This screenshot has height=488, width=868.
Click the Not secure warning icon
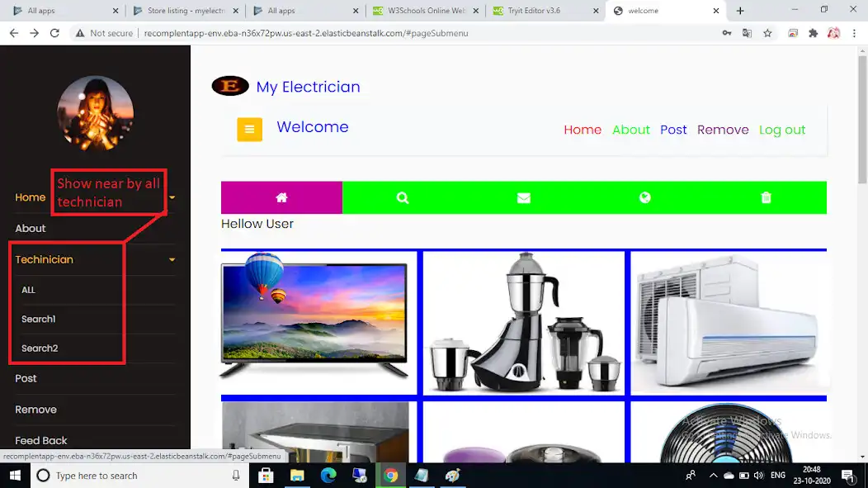click(80, 33)
